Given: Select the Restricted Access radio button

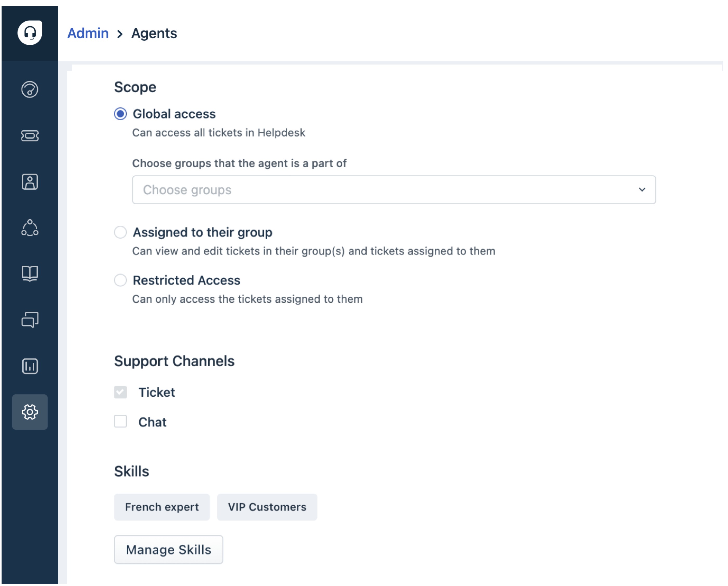Looking at the screenshot, I should pos(120,281).
